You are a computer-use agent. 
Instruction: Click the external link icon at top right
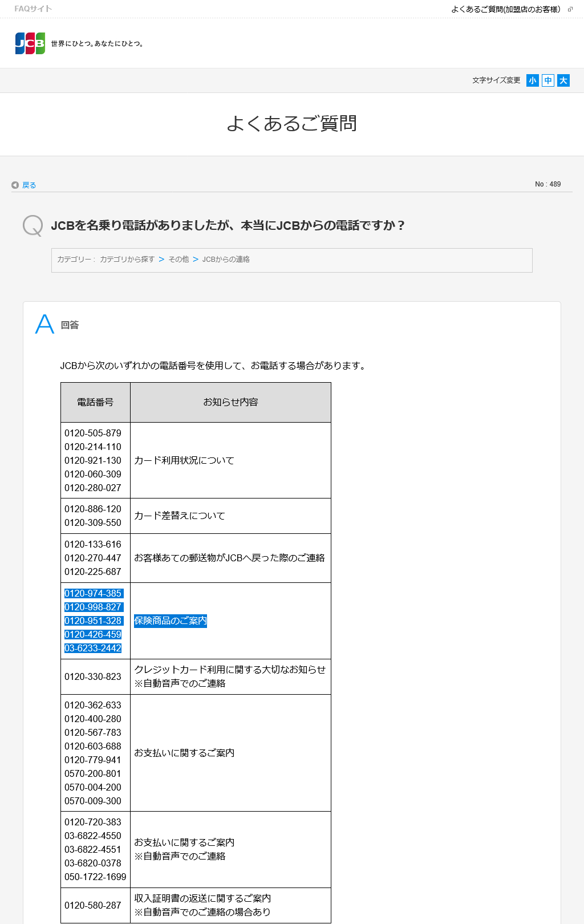click(570, 9)
